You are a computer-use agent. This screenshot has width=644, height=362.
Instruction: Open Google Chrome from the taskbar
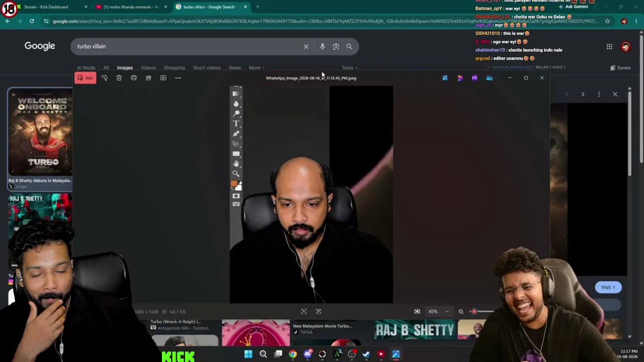[293, 354]
